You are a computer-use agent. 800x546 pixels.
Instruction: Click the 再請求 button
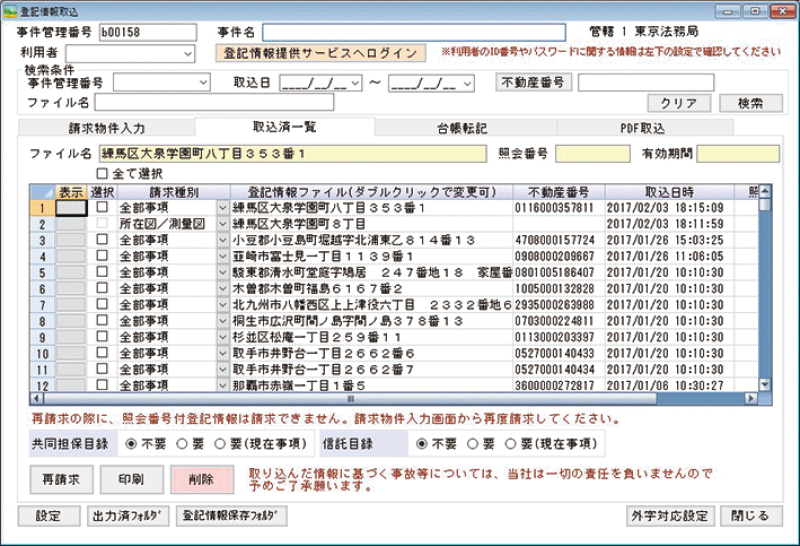61,479
